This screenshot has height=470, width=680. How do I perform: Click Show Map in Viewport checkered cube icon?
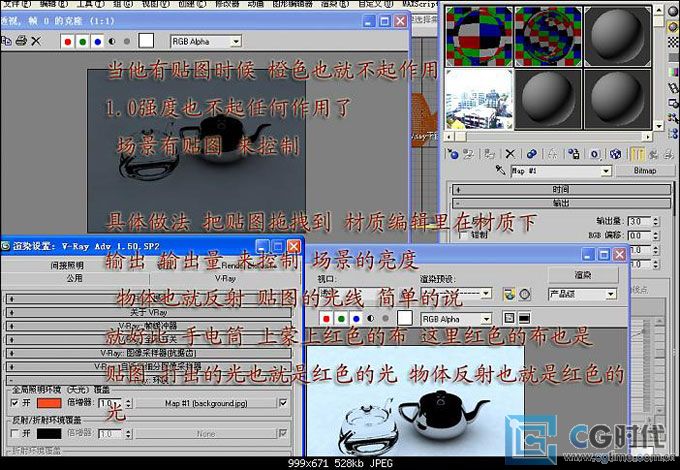click(614, 154)
